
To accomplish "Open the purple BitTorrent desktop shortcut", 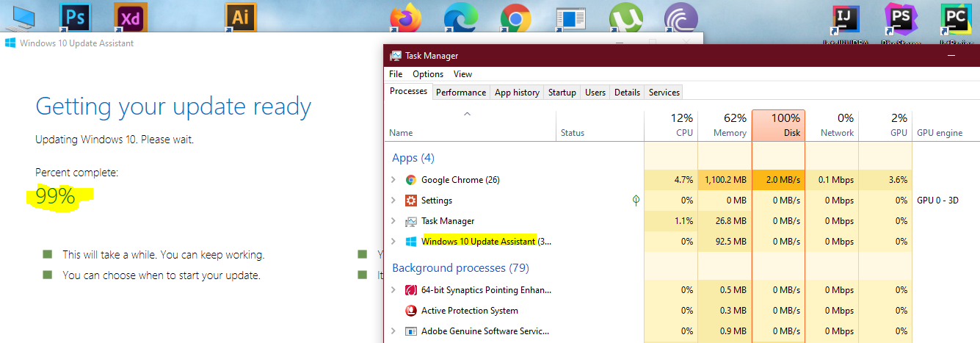I will (x=680, y=18).
